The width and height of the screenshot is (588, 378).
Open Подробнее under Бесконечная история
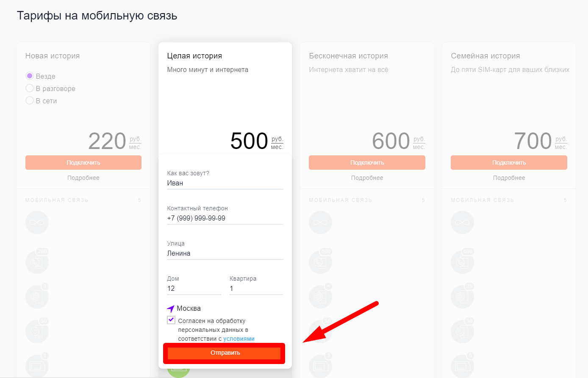367,178
